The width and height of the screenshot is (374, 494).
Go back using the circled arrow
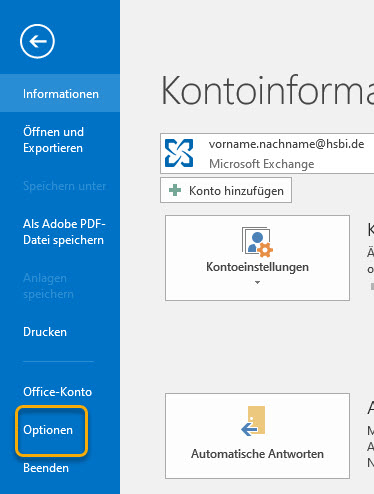click(37, 41)
